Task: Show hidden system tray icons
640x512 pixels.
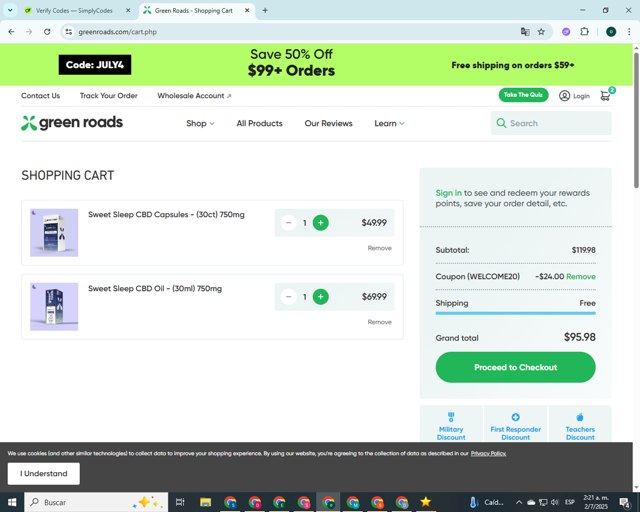Action: tap(519, 502)
